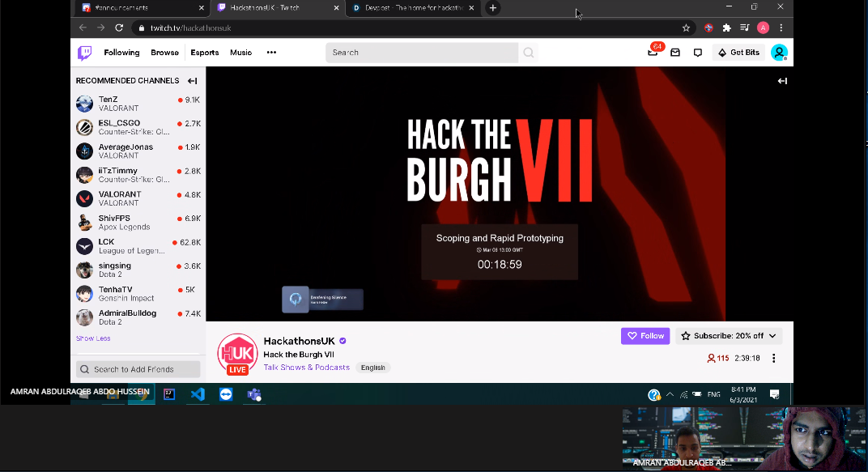
Task: Open Chrome three-dot menu
Action: click(x=781, y=28)
